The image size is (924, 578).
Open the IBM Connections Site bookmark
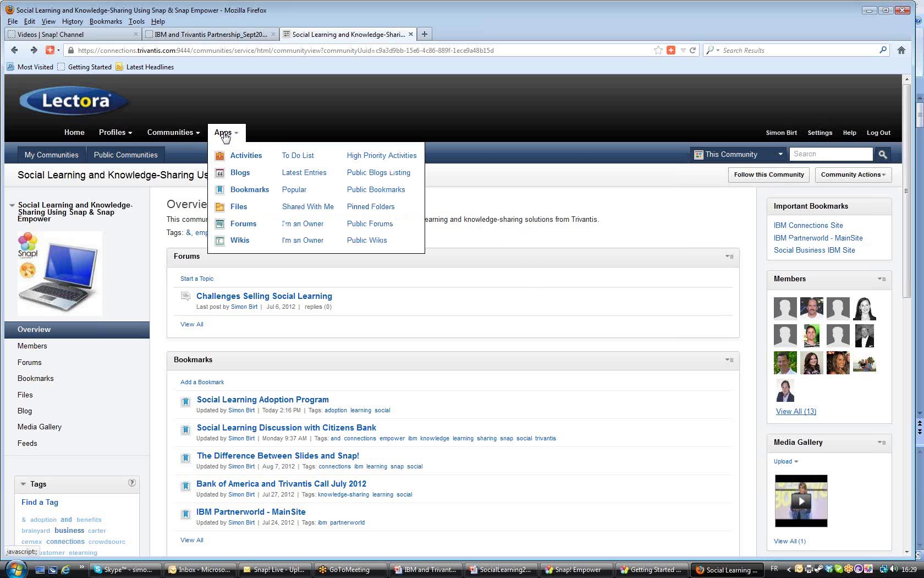(x=808, y=226)
